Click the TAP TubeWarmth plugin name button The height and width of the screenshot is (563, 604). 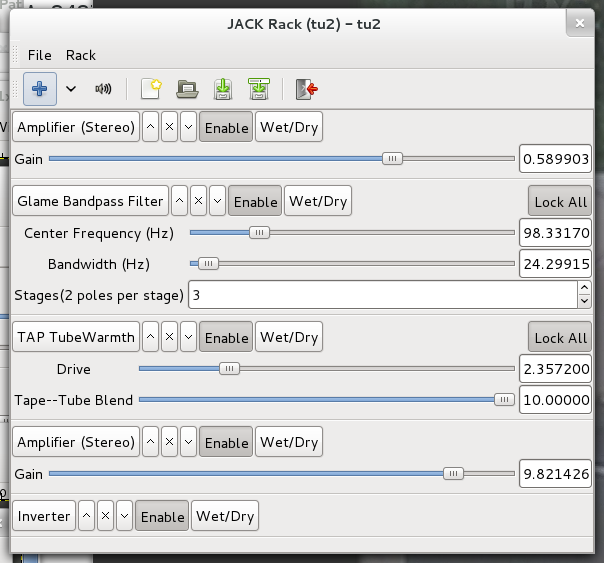coord(76,337)
